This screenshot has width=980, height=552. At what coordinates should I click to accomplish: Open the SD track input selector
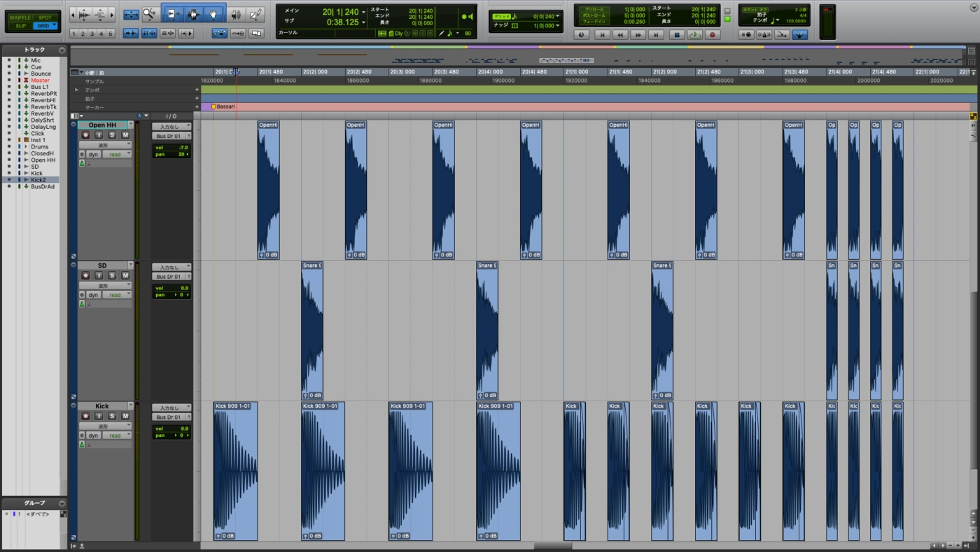[171, 267]
